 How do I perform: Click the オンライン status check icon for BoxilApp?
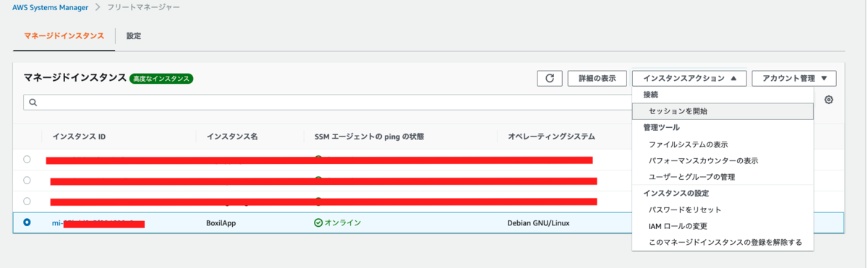[318, 222]
